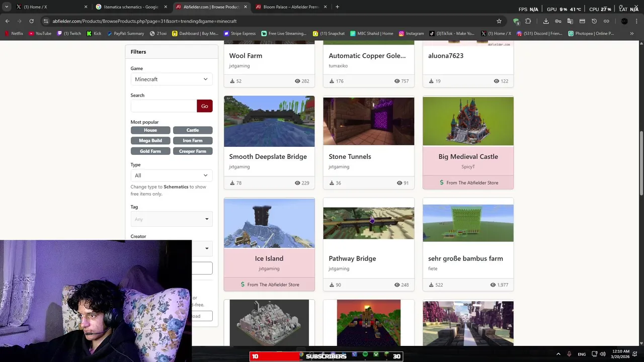Close the Bloom Palace tab
The width and height of the screenshot is (644, 362).
325,7
